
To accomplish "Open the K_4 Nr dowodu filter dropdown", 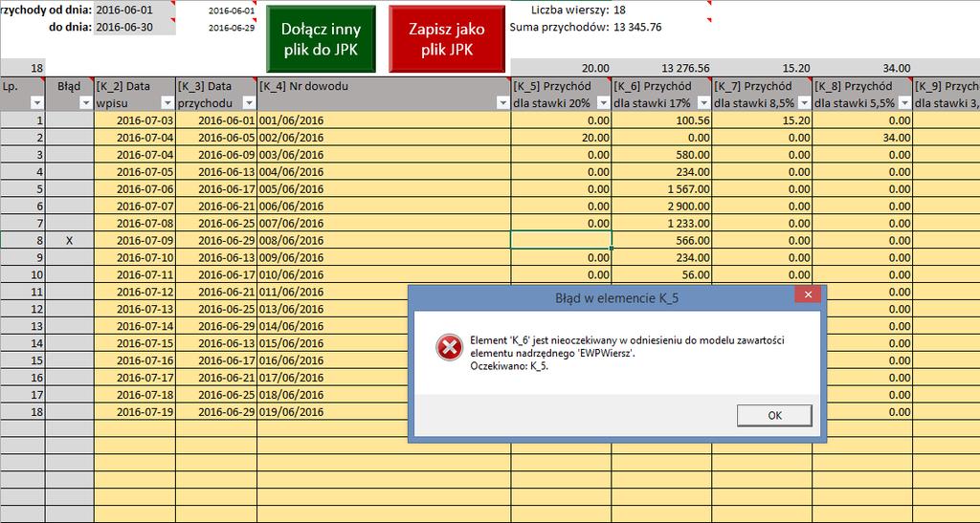I will [x=502, y=103].
